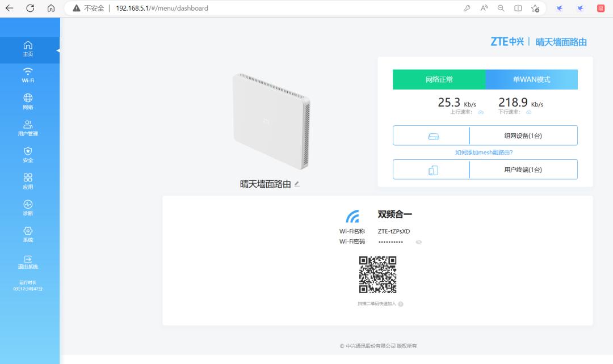
Task: Open the 应用 applications section
Action: 27,179
